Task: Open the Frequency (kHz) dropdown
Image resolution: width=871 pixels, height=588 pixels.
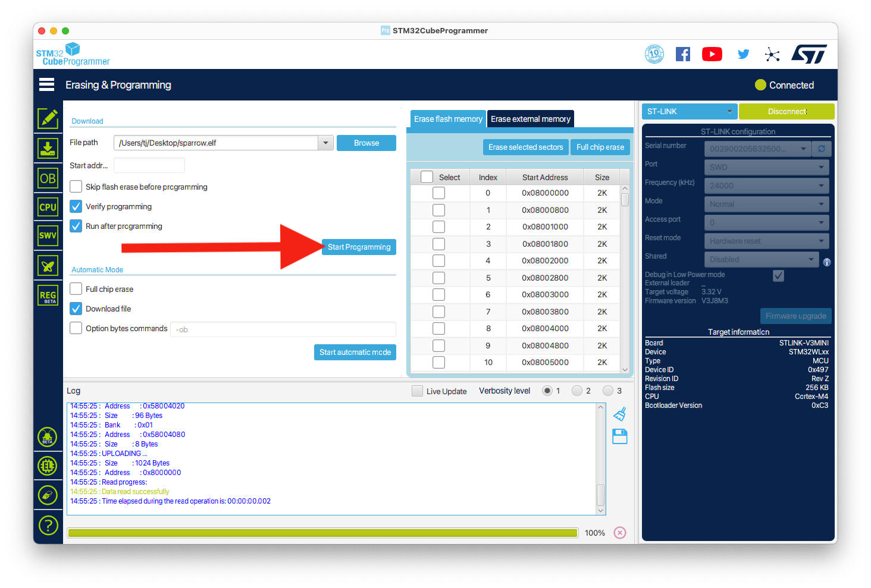Action: [x=766, y=185]
